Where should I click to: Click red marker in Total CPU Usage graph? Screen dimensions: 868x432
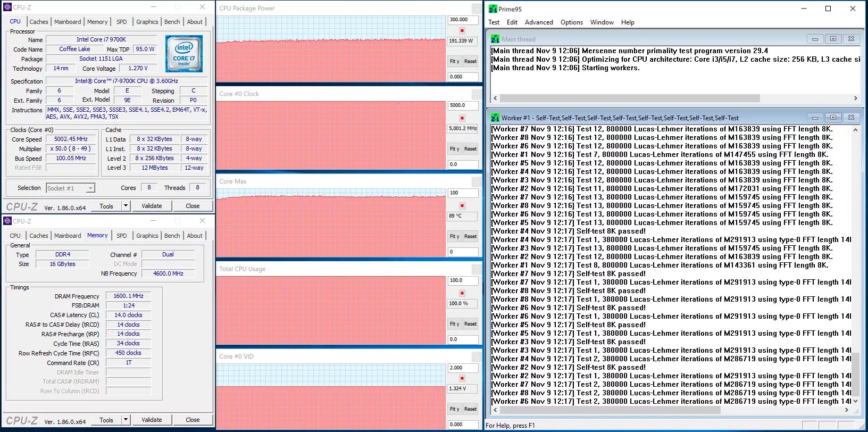[462, 293]
